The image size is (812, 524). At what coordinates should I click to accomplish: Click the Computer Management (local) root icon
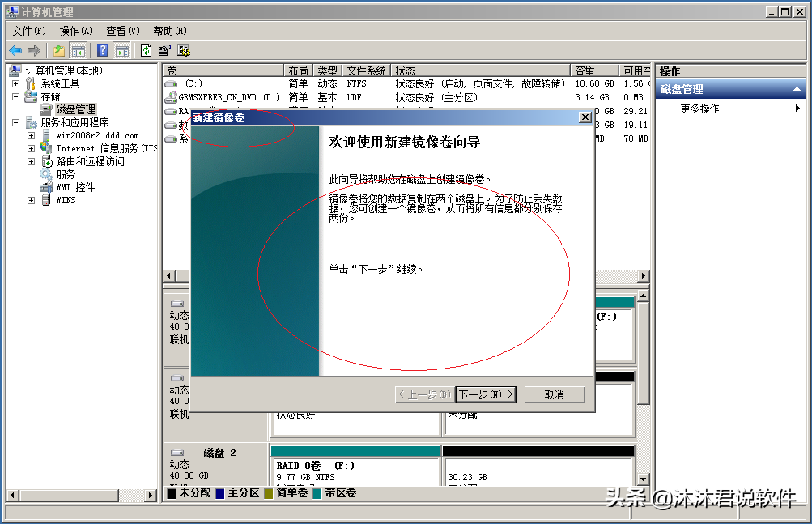coord(15,70)
